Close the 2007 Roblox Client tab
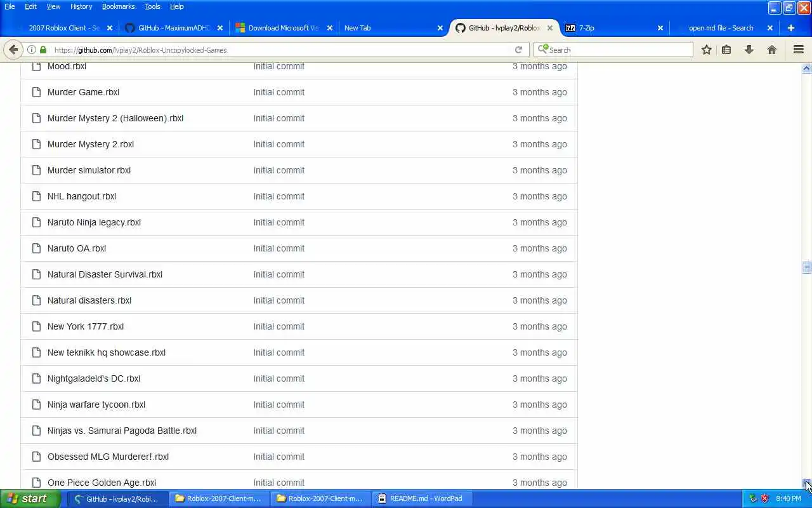Screen dimensions: 812x508 (x=110, y=28)
